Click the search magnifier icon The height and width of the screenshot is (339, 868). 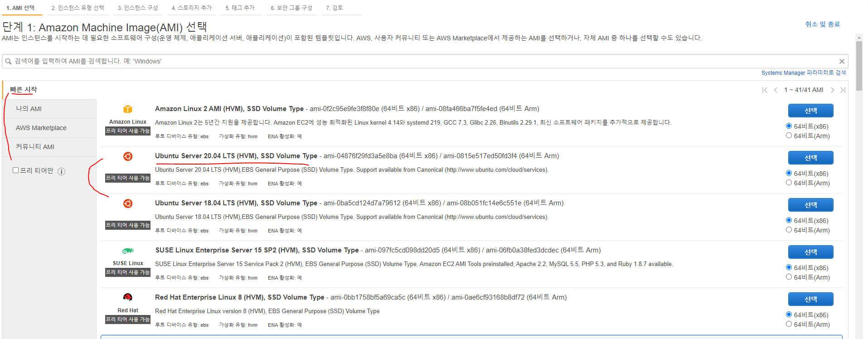click(x=8, y=61)
